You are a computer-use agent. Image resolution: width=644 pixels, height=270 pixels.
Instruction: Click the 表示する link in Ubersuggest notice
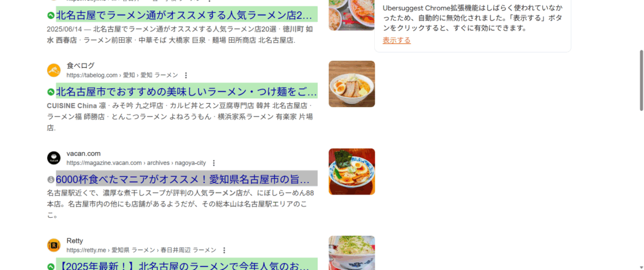click(396, 40)
